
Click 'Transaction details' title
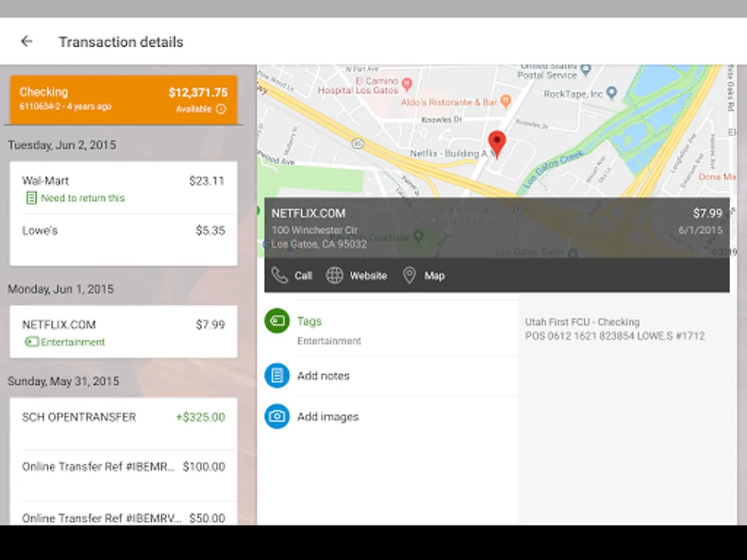coord(121,42)
